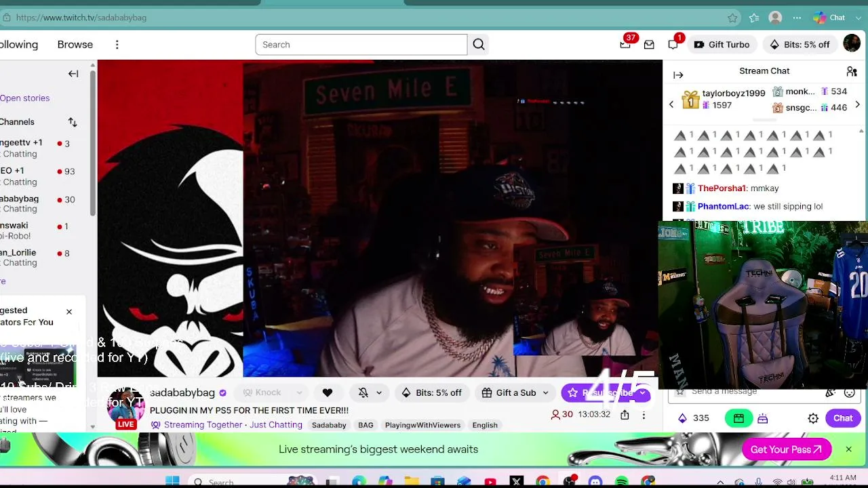Click the browser address bar URL
868x488 pixels.
pyautogui.click(x=81, y=18)
